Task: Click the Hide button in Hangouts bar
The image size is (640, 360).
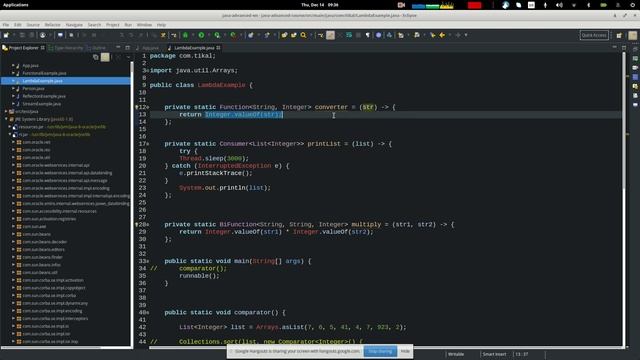Action: coord(405,351)
